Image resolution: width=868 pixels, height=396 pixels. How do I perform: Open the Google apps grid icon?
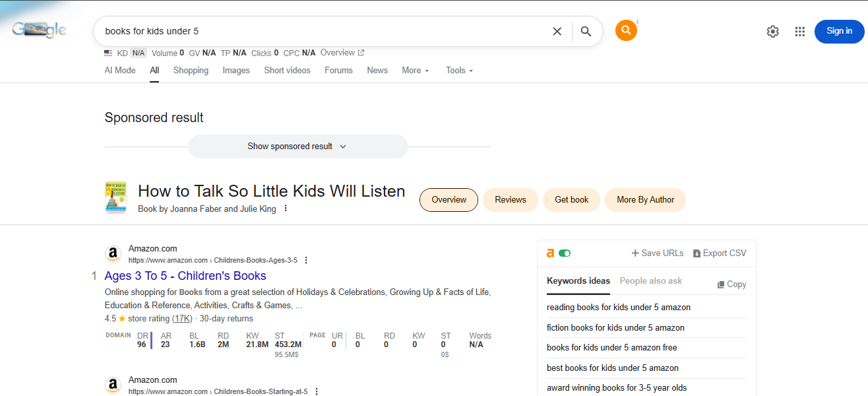(x=799, y=31)
